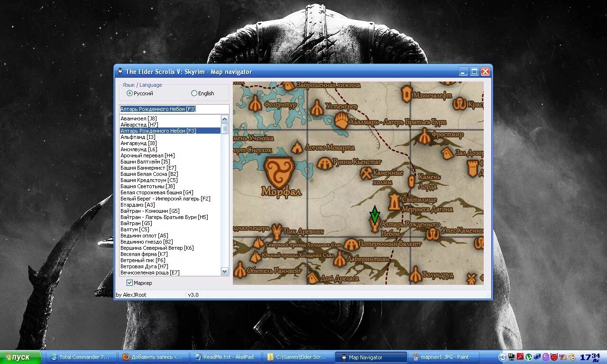Click the Руины Кьенстаг icon on map

[324, 164]
